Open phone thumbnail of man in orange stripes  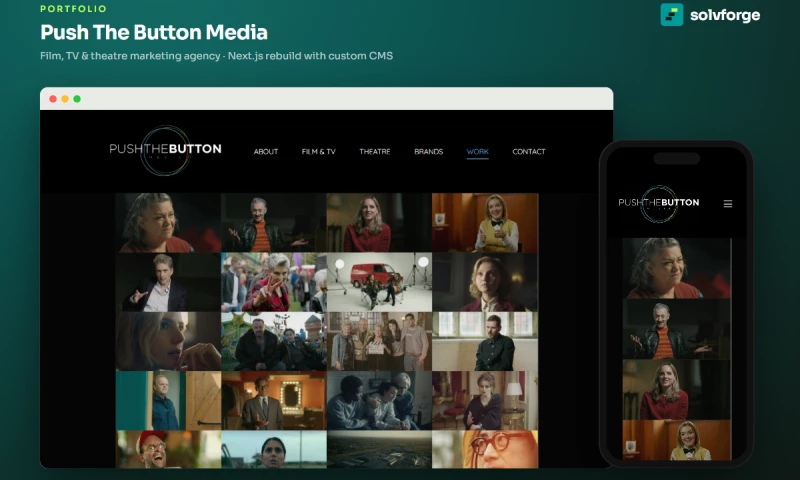coord(677,329)
